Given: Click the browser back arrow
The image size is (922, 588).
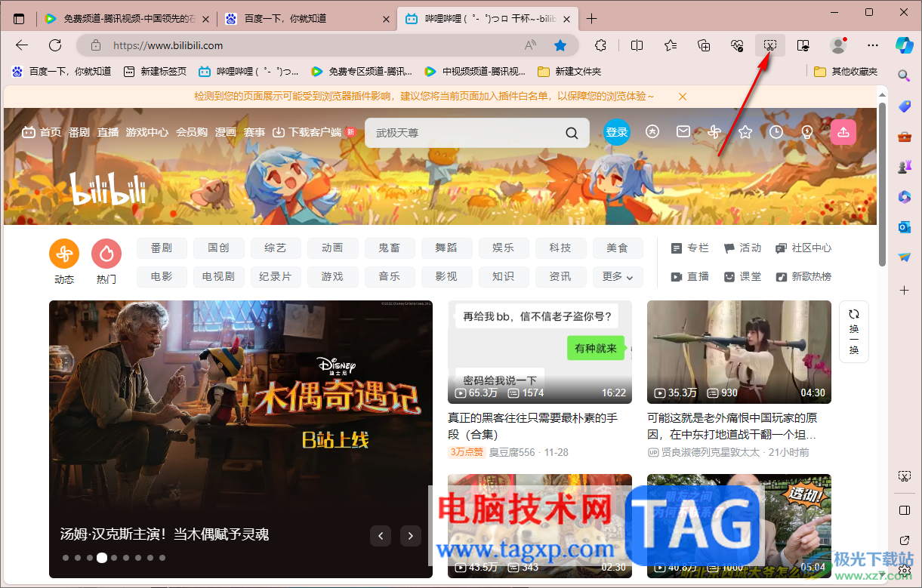Looking at the screenshot, I should pos(22,45).
